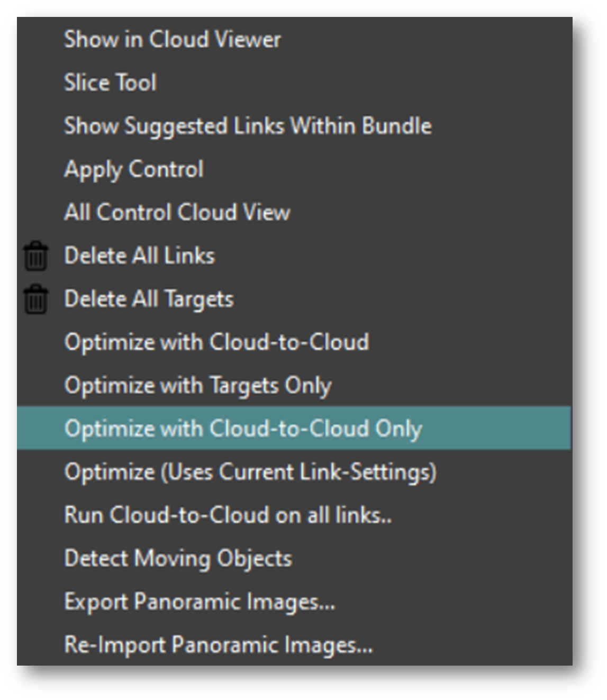607x700 pixels.
Task: Choose the Delete All Targets entry
Action: [x=149, y=299]
